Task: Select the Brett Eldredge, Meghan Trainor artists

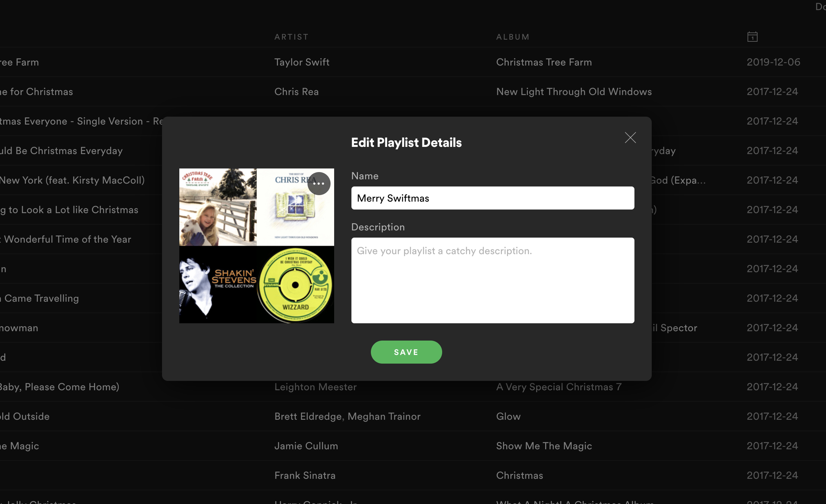Action: [347, 416]
